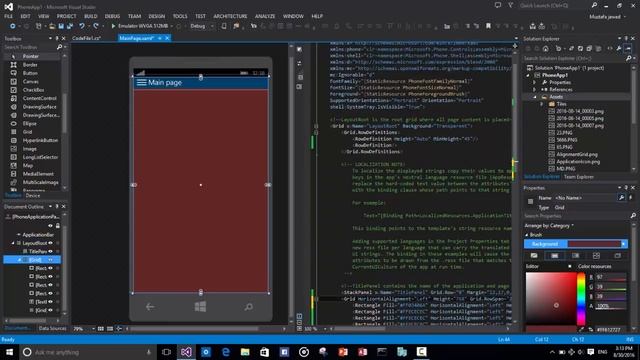The height and width of the screenshot is (360, 640).
Task: Collapse the Assets folder in Solution Explorer
Action: point(535,97)
